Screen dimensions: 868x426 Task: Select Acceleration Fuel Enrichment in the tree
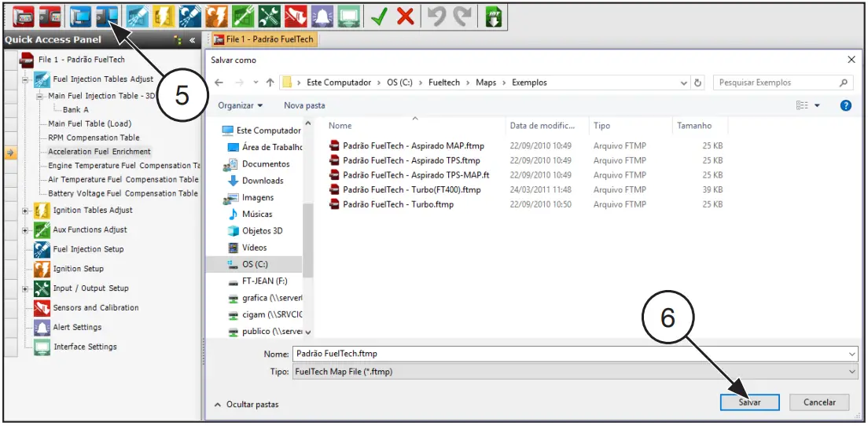(x=99, y=152)
